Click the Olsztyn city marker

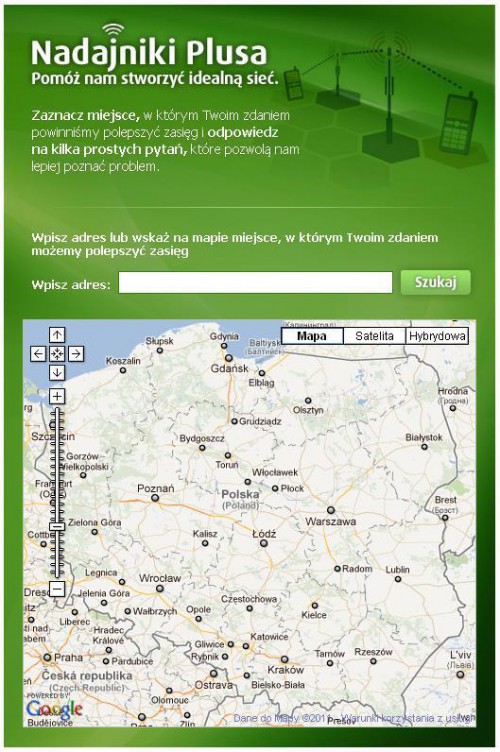pyautogui.click(x=308, y=400)
